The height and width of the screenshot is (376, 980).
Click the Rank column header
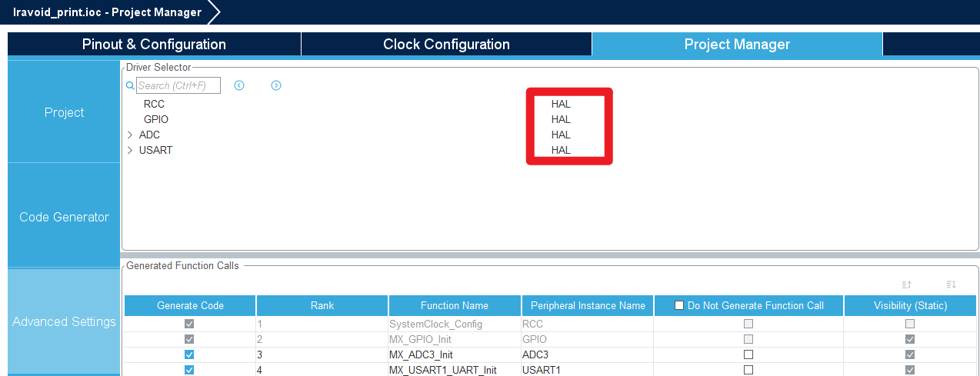point(322,305)
